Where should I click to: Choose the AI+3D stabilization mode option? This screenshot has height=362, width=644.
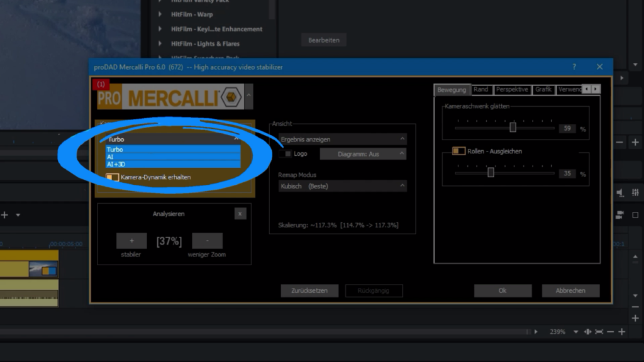(173, 164)
